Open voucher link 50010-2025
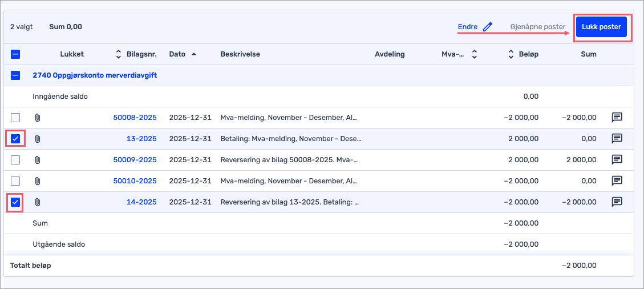Screen dimensions: 644x289 (135, 181)
